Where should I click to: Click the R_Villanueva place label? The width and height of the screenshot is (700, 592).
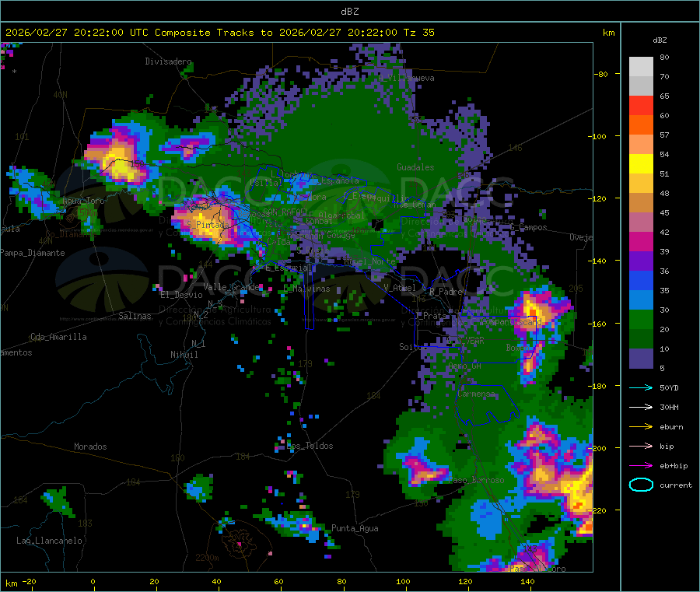(x=406, y=78)
